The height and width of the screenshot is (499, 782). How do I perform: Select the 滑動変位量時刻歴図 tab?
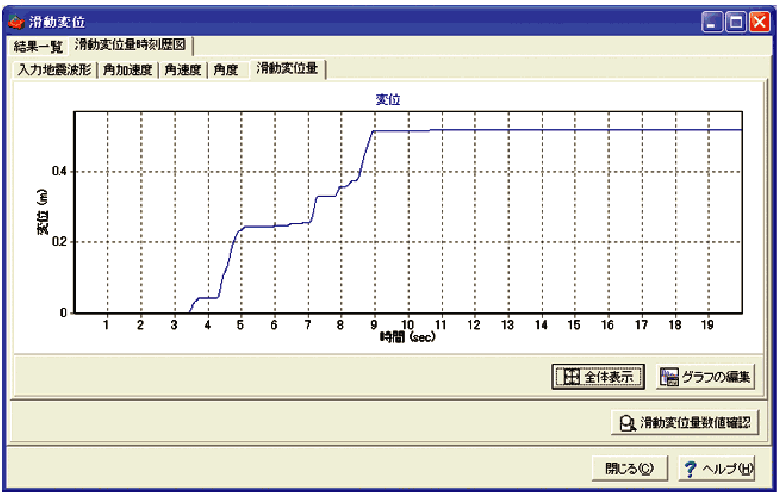[x=130, y=45]
